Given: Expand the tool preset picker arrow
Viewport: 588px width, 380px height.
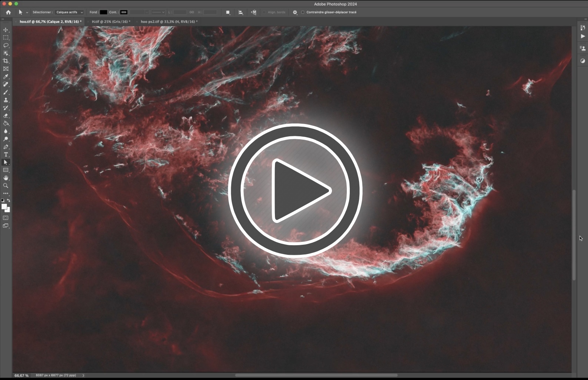Looking at the screenshot, I should (x=27, y=13).
